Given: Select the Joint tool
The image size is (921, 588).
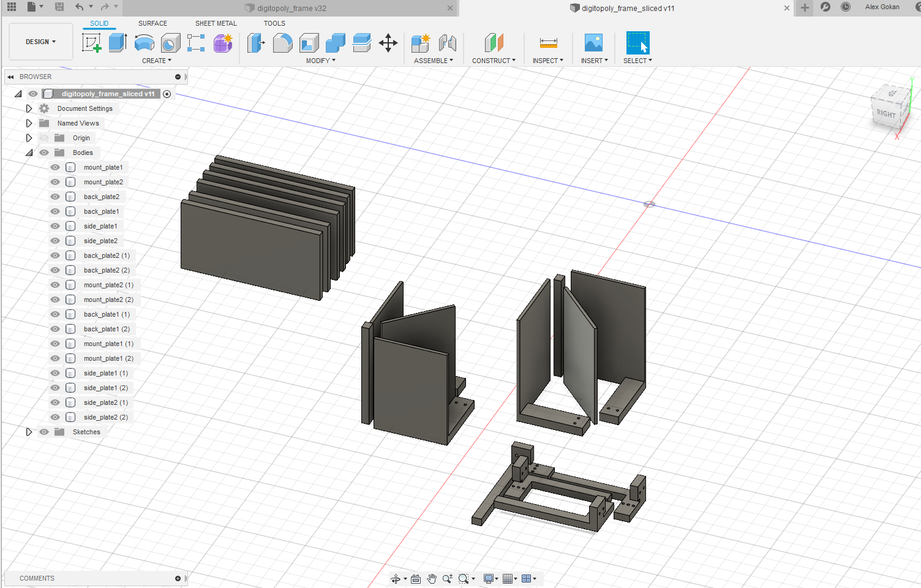Looking at the screenshot, I should coord(448,43).
